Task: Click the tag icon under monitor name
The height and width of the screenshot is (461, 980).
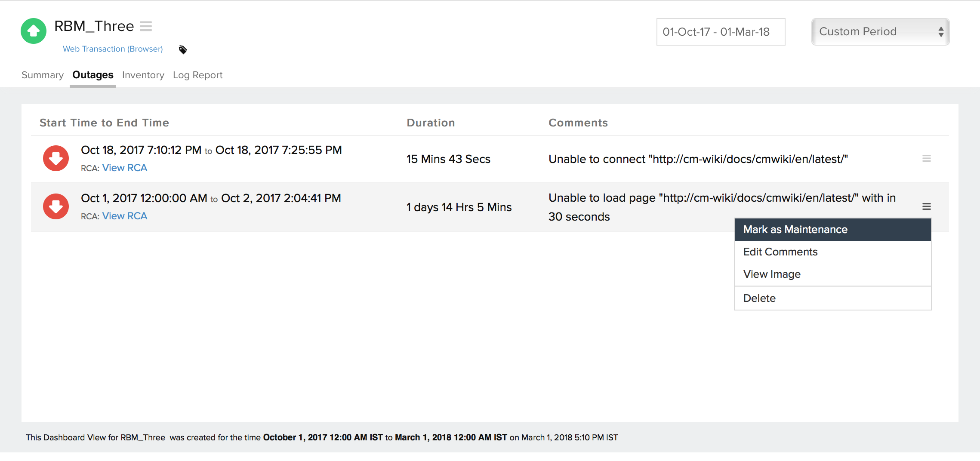Action: point(183,50)
